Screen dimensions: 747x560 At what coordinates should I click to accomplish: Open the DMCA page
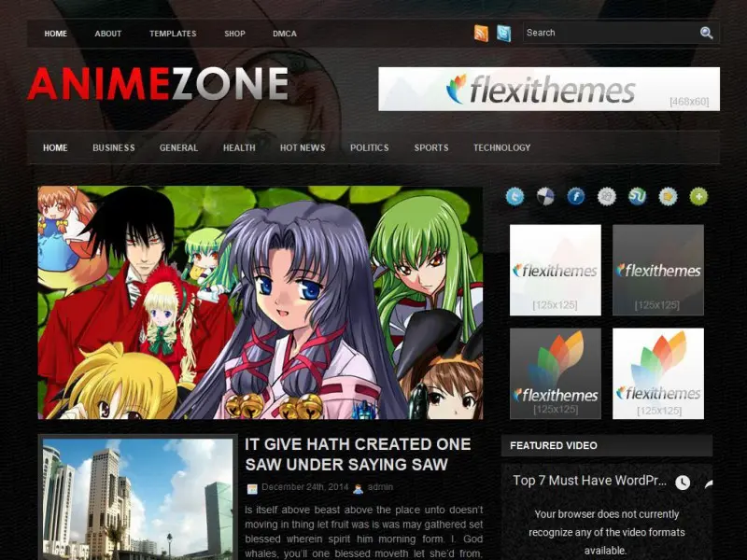[285, 34]
